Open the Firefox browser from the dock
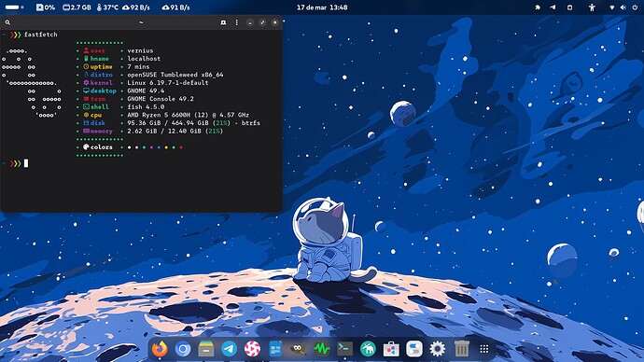This screenshot has width=644, height=362. point(160,349)
